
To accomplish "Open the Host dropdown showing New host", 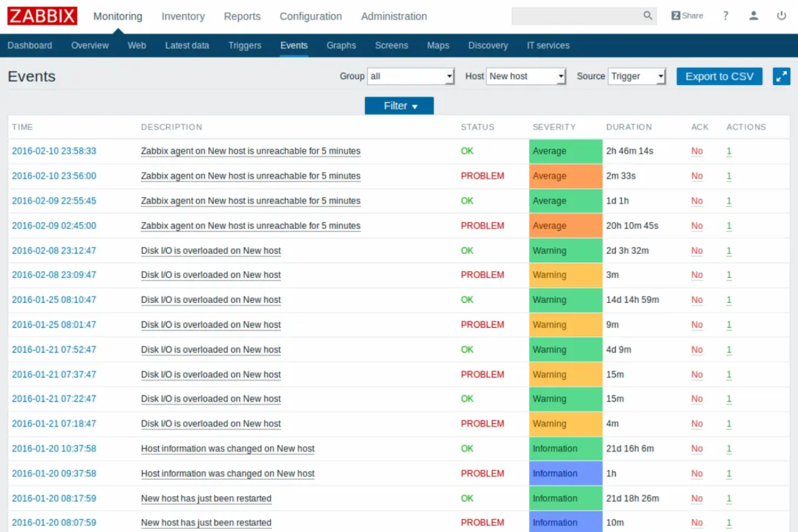I will point(525,76).
